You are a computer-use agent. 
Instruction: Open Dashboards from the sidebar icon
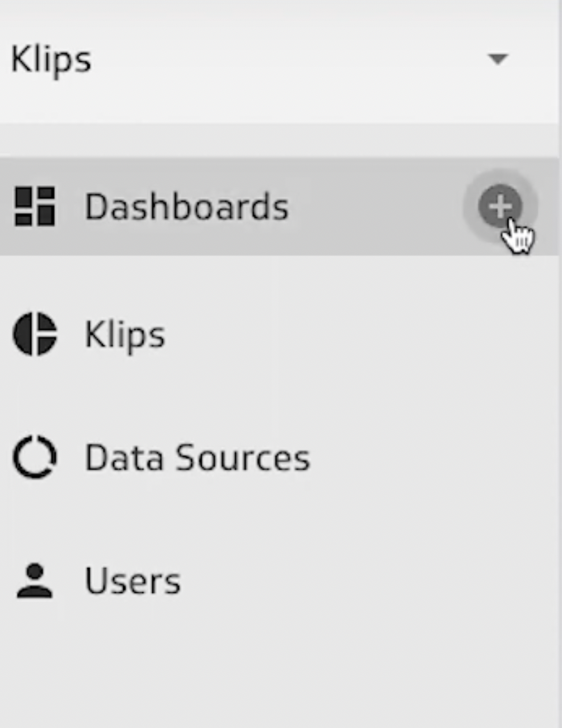[35, 205]
